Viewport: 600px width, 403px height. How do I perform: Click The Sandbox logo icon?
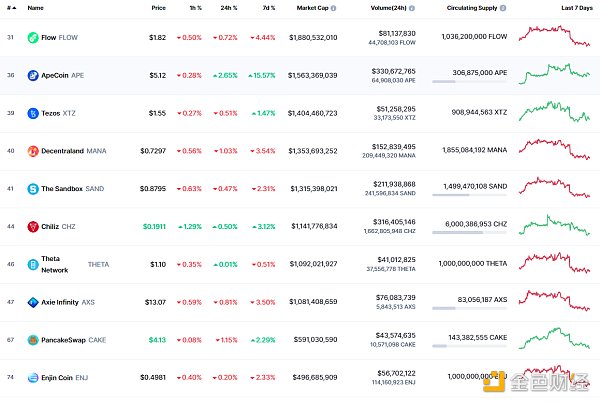(33, 188)
